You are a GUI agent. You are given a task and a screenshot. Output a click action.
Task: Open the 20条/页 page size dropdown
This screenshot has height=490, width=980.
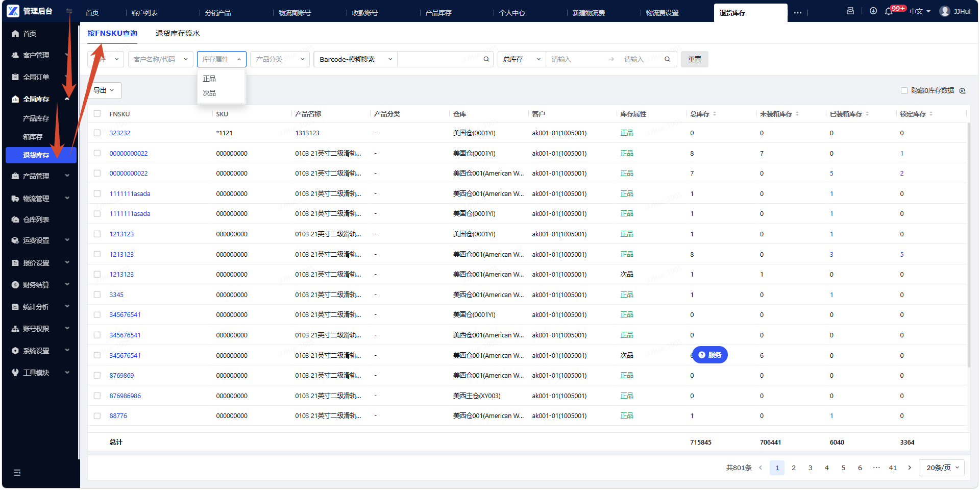[942, 468]
